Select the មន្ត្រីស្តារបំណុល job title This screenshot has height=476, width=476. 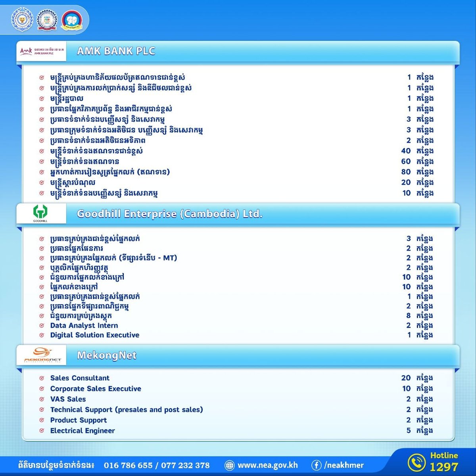[73, 183]
